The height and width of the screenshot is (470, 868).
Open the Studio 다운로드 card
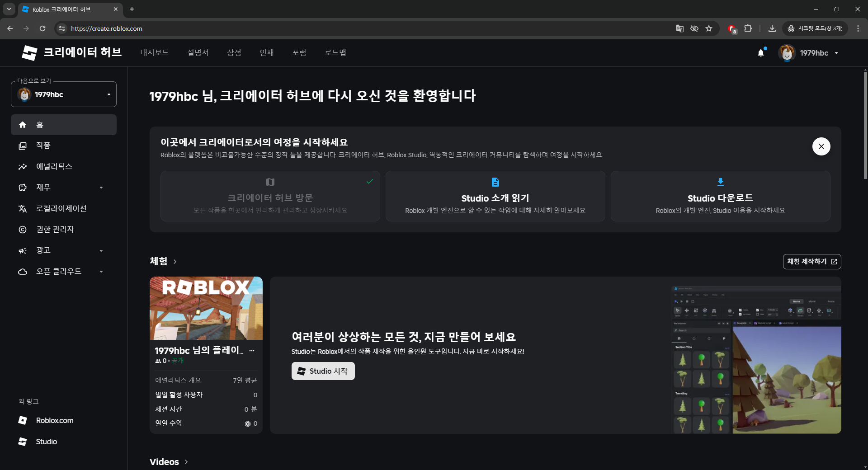[x=721, y=196]
